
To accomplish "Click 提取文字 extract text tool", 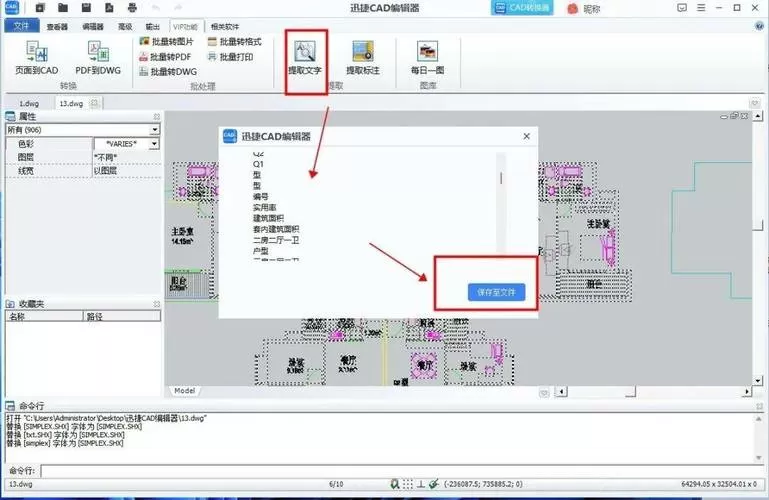I will tap(305, 58).
